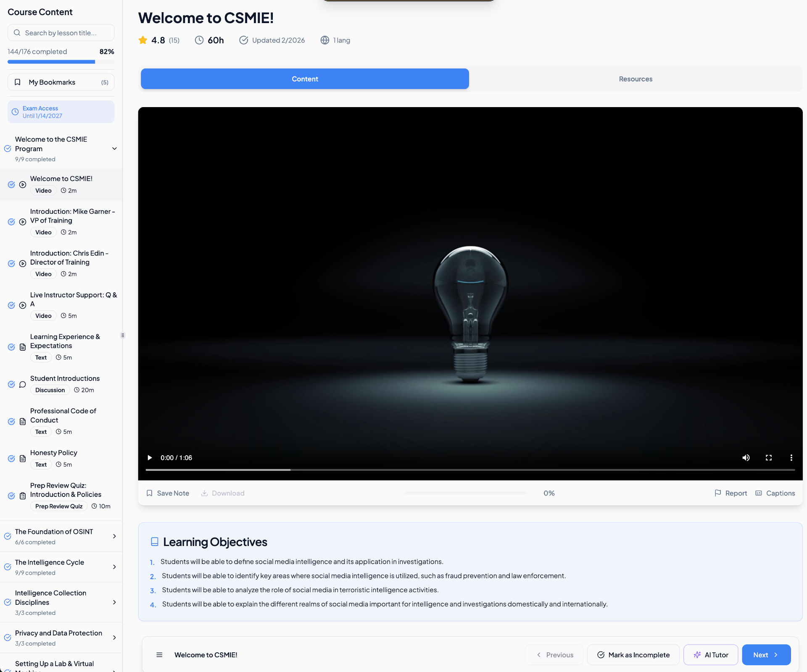807x672 pixels.
Task: Click the star rating icon
Action: [x=143, y=40]
